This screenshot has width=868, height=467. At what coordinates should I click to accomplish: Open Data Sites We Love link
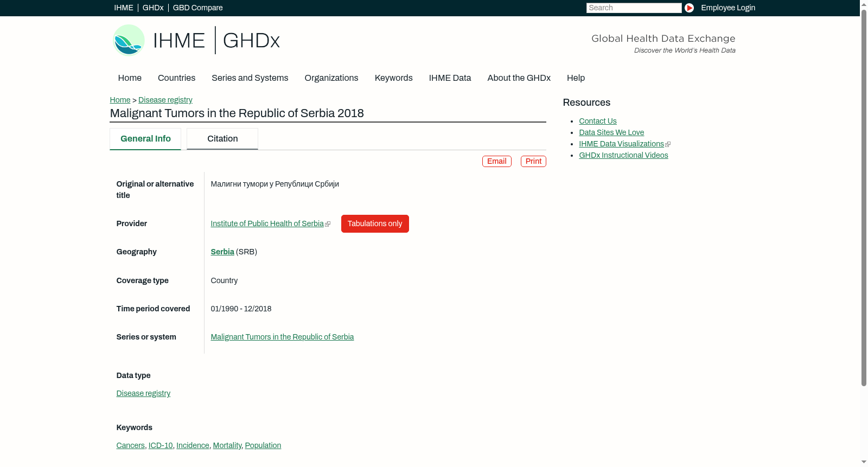click(x=611, y=132)
